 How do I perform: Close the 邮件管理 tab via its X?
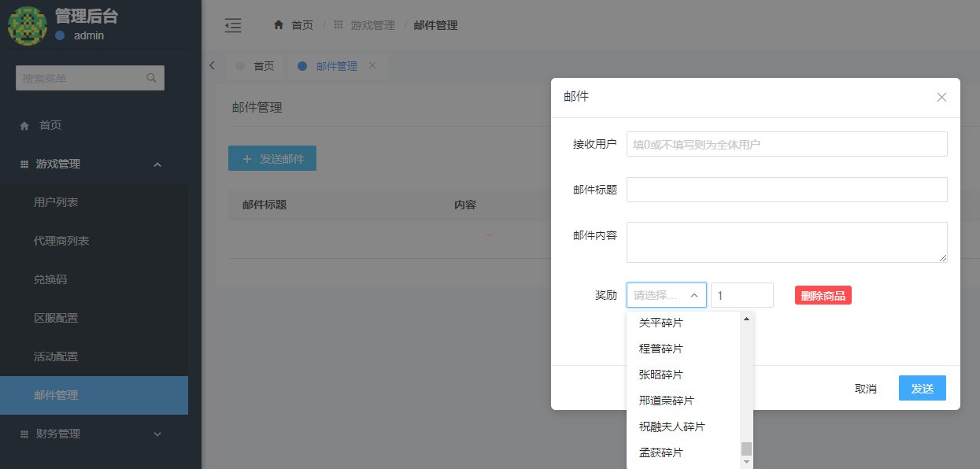(x=372, y=66)
